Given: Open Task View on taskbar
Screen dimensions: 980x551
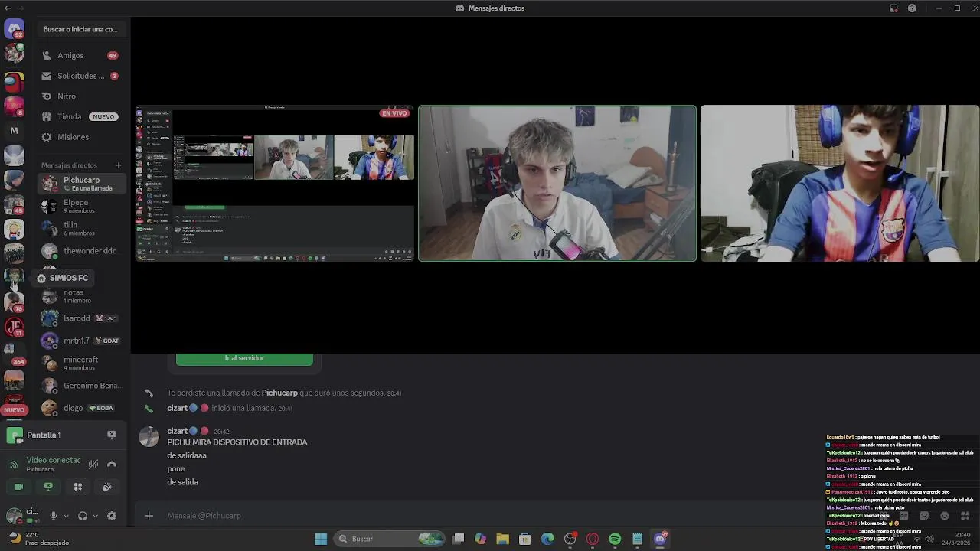Looking at the screenshot, I should (458, 539).
